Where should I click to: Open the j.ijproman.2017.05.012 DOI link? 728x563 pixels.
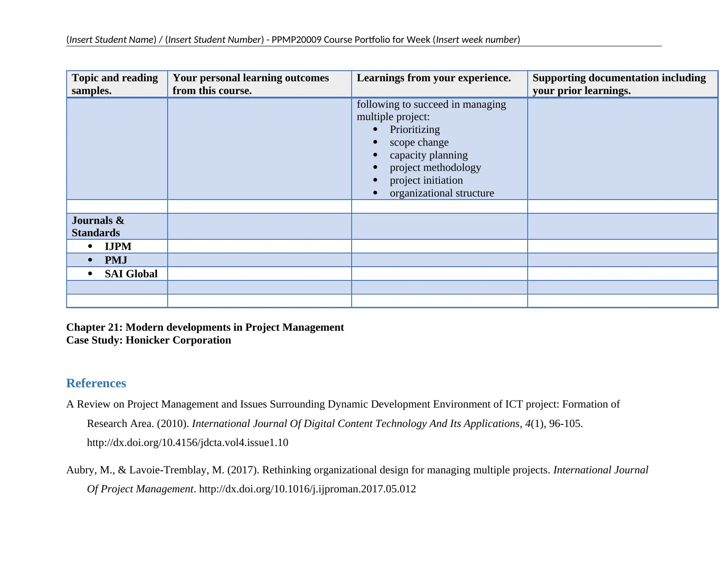(x=308, y=489)
